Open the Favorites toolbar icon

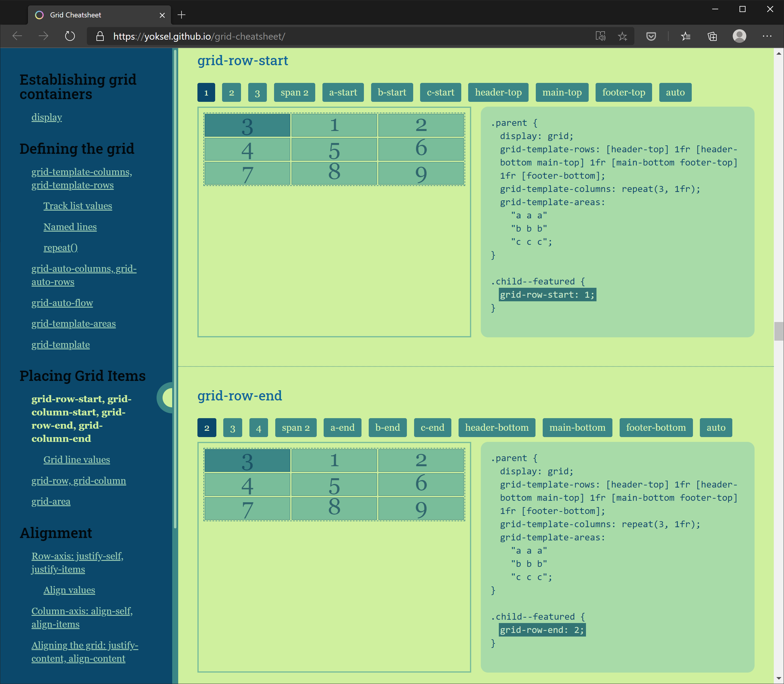pos(686,36)
